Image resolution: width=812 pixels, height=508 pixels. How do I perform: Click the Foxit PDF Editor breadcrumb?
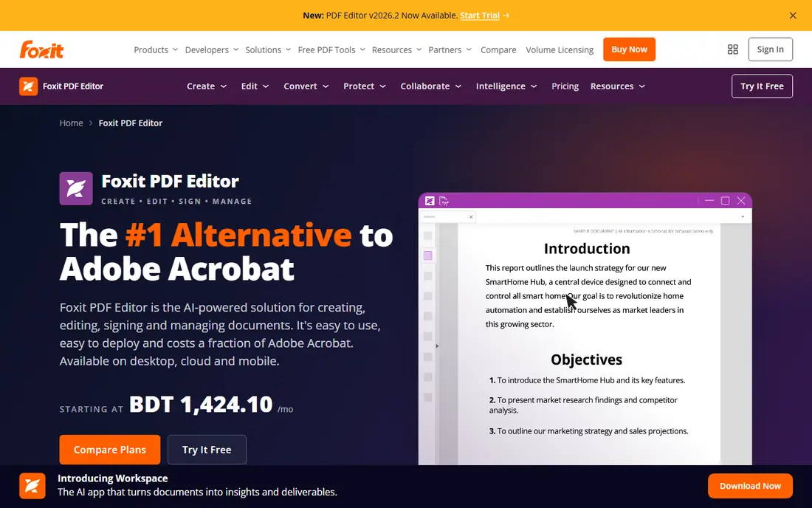point(131,123)
